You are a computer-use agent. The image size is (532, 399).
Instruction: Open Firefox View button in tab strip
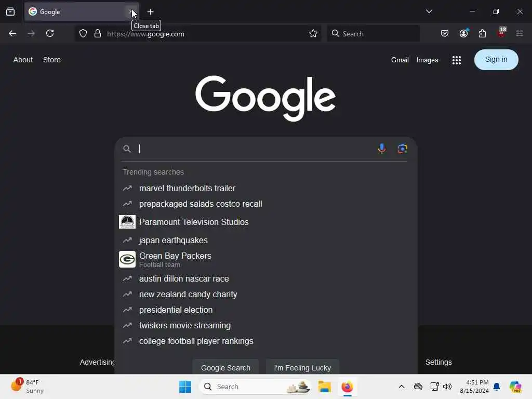(10, 12)
